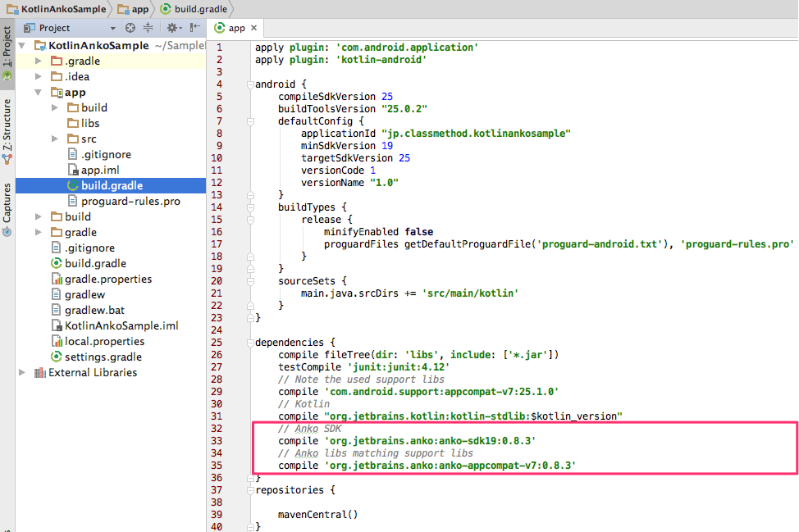Select the Gradle sync icon on app tab
The height and width of the screenshot is (532, 799).
click(219, 27)
